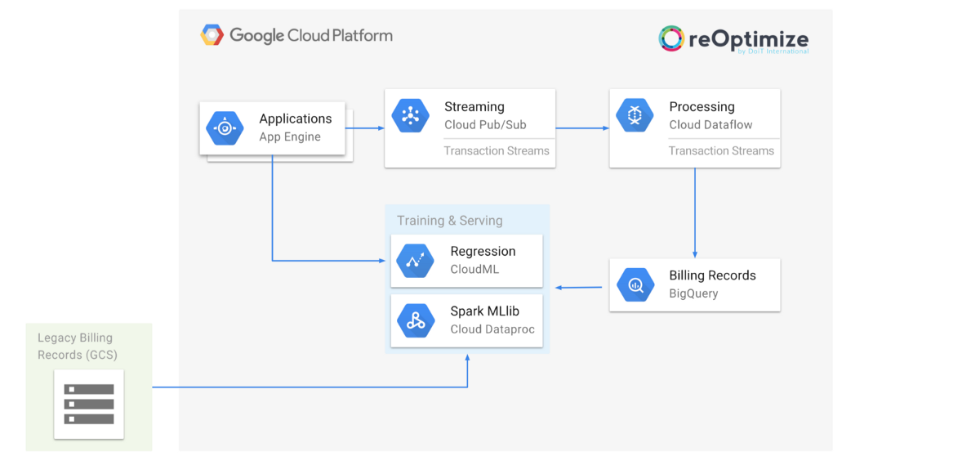Click Transaction Streams under Cloud Dataflow
This screenshot has height=461, width=980.
pyautogui.click(x=722, y=150)
